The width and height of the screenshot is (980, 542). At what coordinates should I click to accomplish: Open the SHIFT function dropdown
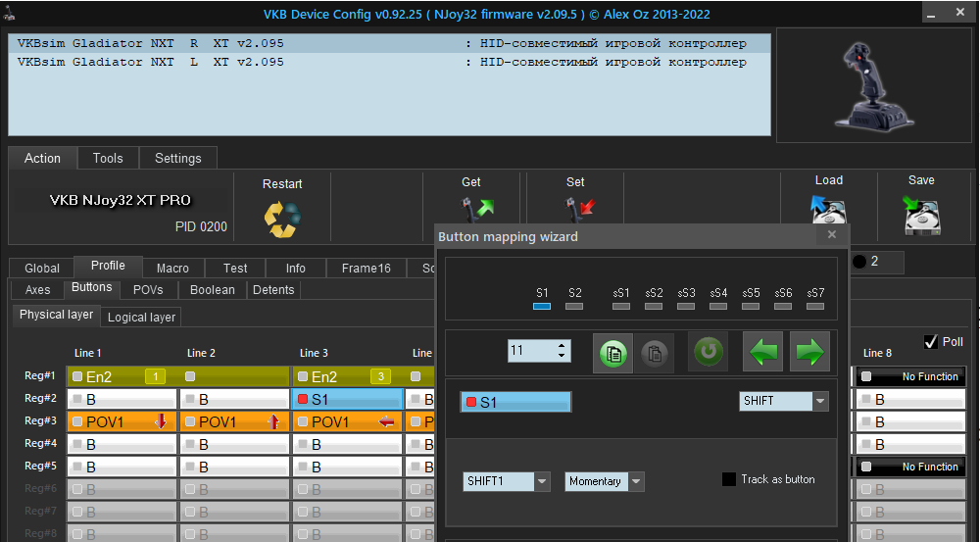pos(820,401)
